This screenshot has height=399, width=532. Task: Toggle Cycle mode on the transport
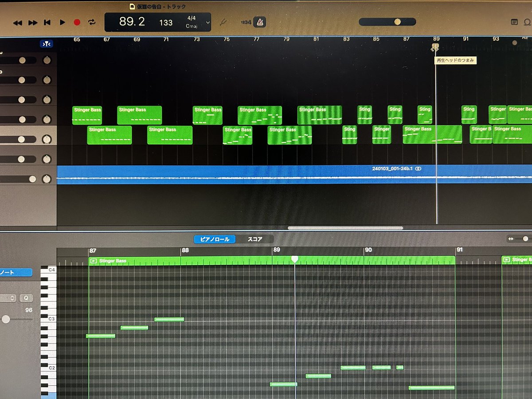tap(92, 22)
